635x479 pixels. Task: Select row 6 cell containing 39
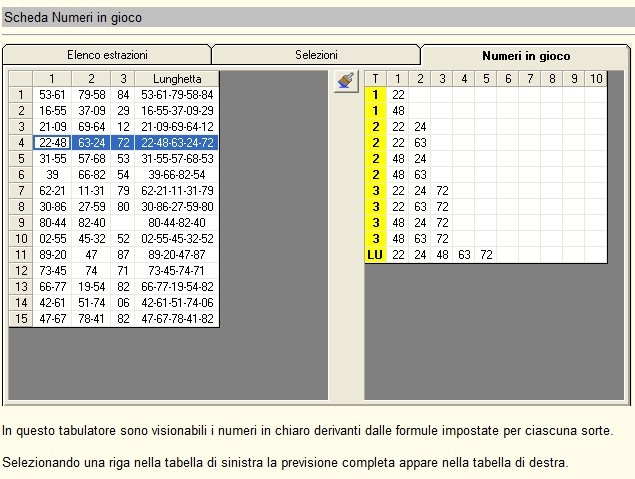tap(53, 175)
